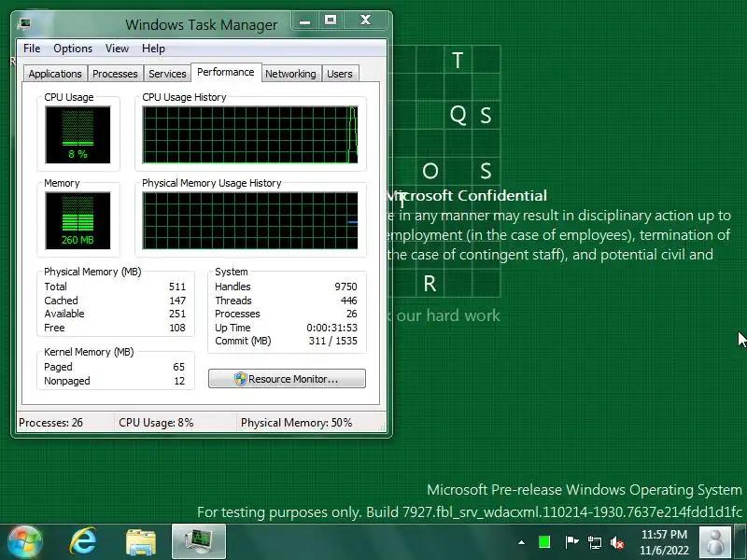Open the View menu
This screenshot has height=560, width=747.
pyautogui.click(x=118, y=49)
